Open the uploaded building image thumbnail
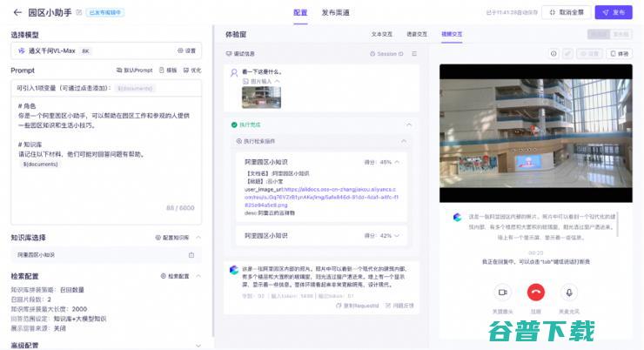 click(x=262, y=97)
